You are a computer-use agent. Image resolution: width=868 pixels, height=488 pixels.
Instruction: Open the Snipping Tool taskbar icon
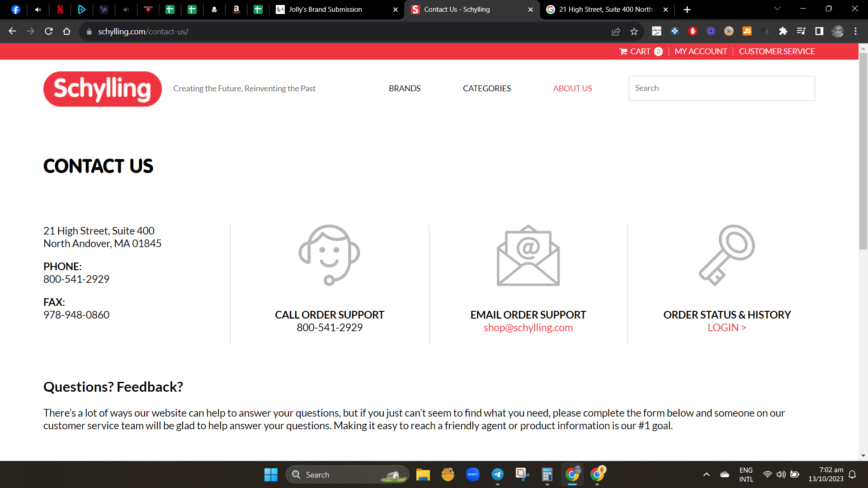coord(522,474)
